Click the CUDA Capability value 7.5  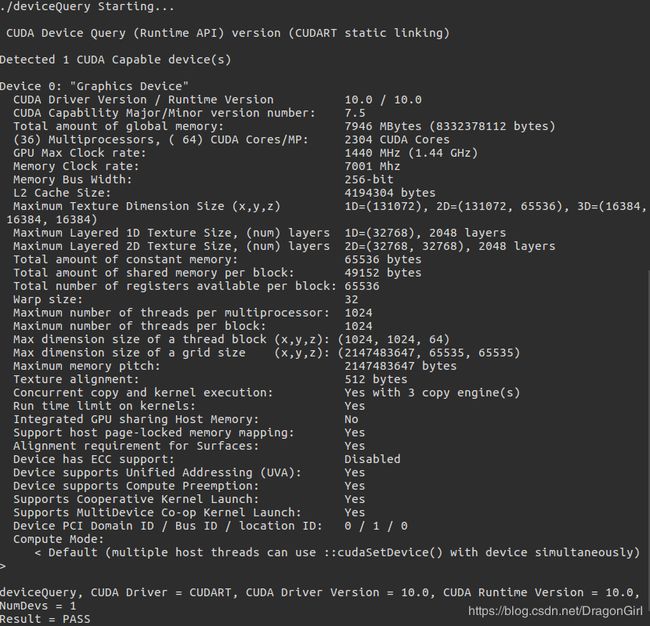click(355, 113)
